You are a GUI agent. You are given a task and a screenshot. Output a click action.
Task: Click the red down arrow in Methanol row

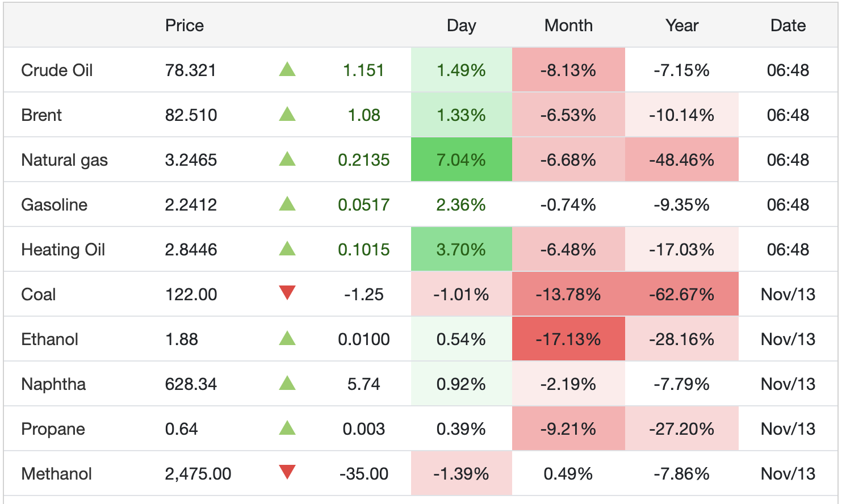287,472
